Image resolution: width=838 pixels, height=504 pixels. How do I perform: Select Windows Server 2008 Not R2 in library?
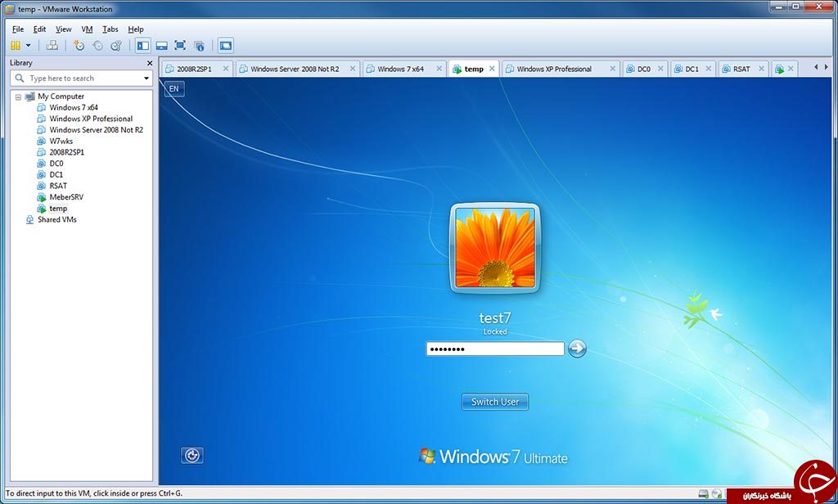click(97, 130)
